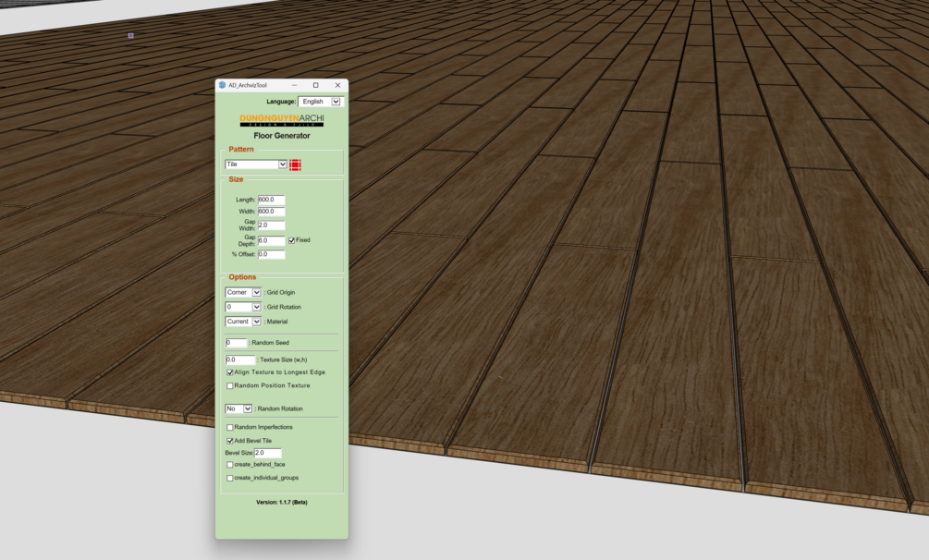Click the Gap Depth input field

[x=272, y=240]
